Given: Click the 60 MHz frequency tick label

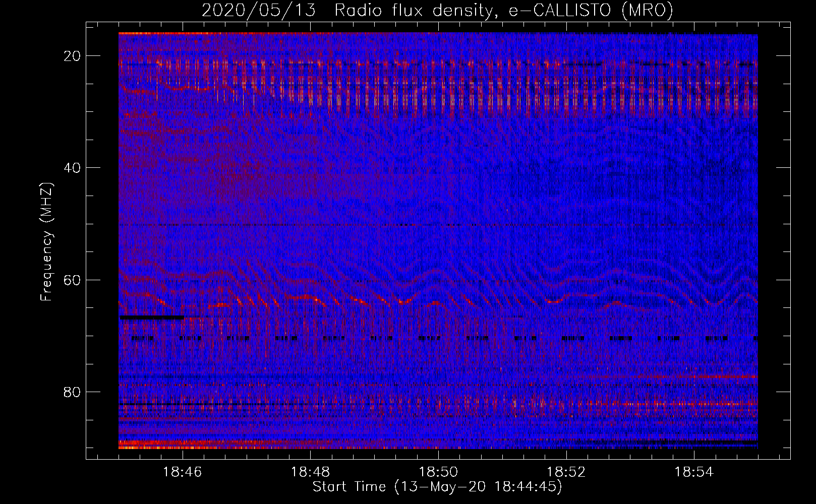Looking at the screenshot, I should [x=73, y=280].
